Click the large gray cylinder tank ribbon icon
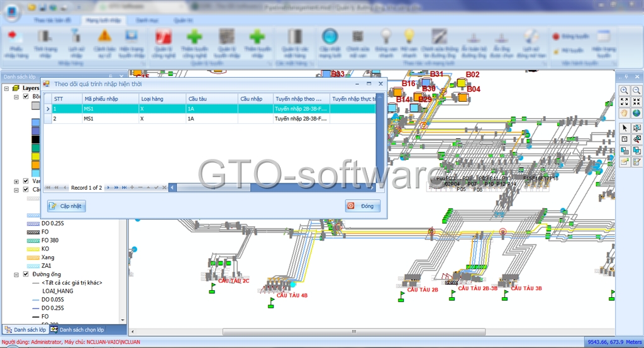Image resolution: width=644 pixels, height=348 pixels. point(295,36)
